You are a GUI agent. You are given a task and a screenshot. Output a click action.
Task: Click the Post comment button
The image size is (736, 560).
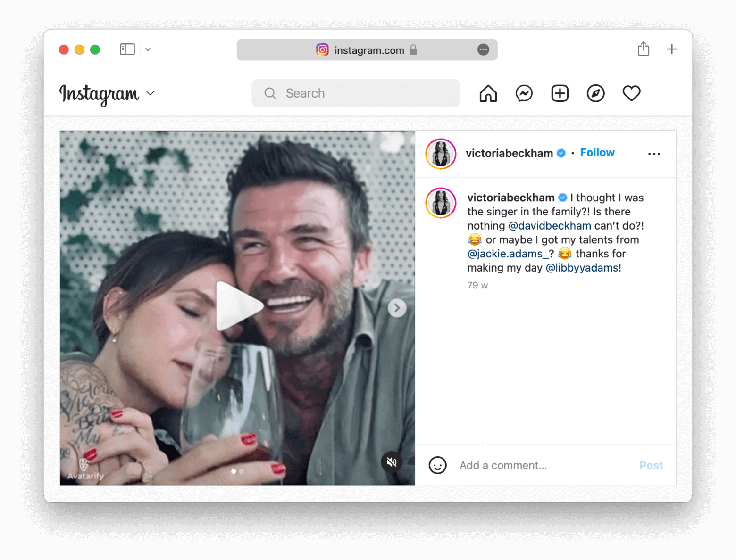pyautogui.click(x=651, y=465)
